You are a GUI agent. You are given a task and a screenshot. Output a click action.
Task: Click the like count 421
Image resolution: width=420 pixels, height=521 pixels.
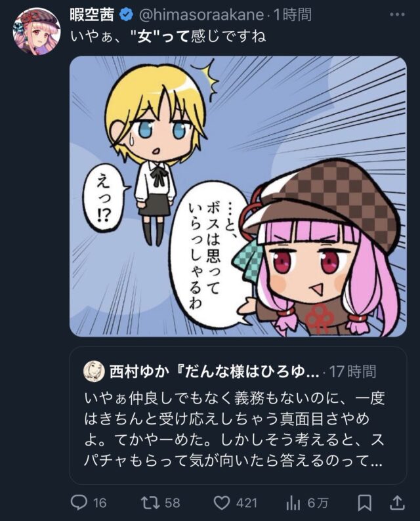[246, 503]
